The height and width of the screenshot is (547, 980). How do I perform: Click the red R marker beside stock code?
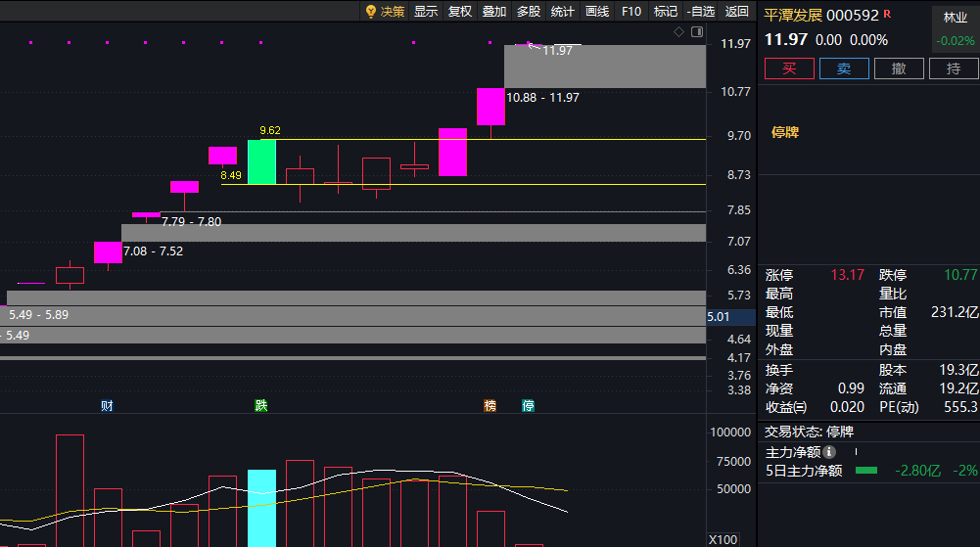pos(887,14)
